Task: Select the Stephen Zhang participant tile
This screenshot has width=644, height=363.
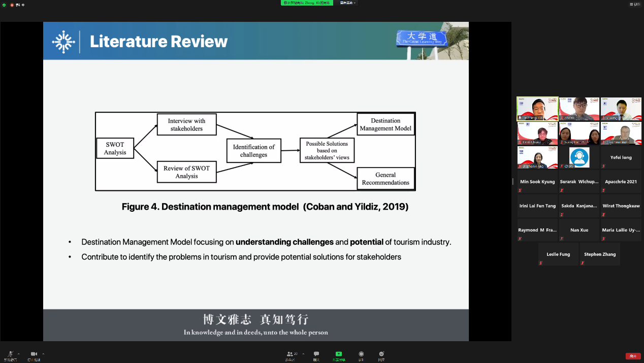Action: pos(600,254)
